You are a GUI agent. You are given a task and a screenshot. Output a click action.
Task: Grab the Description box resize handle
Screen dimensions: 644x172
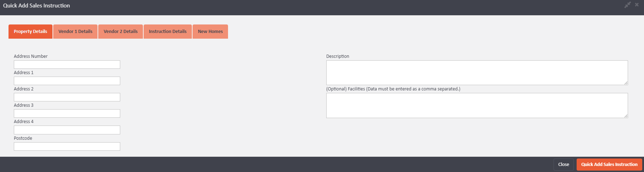626,83
